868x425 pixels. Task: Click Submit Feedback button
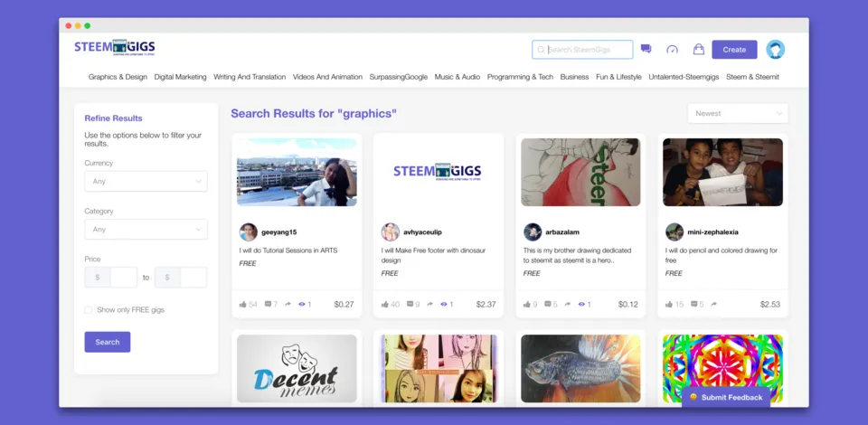726,397
